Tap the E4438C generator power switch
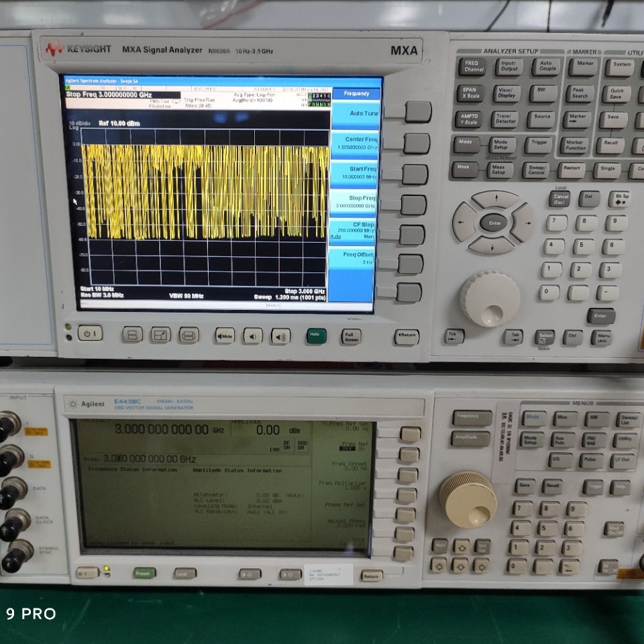 (87, 573)
